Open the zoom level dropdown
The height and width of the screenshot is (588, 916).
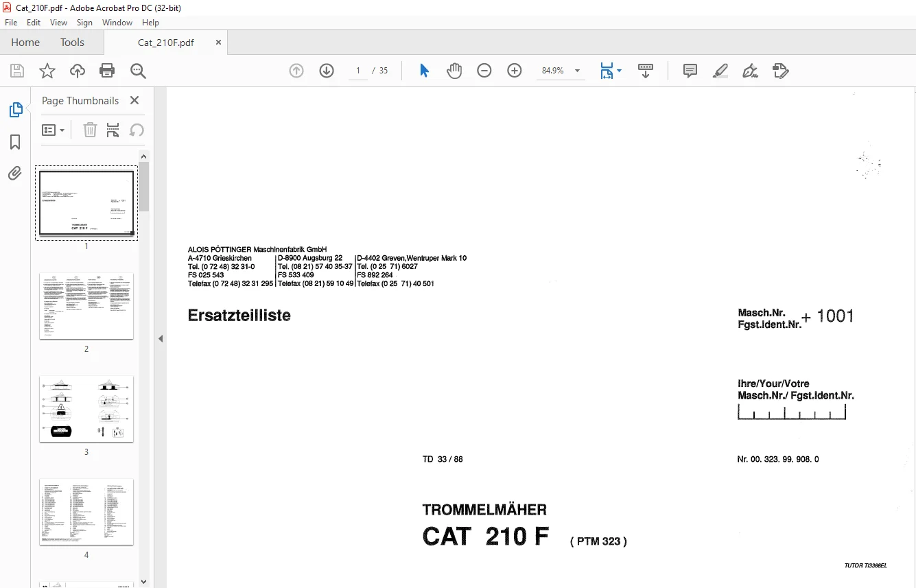(577, 71)
